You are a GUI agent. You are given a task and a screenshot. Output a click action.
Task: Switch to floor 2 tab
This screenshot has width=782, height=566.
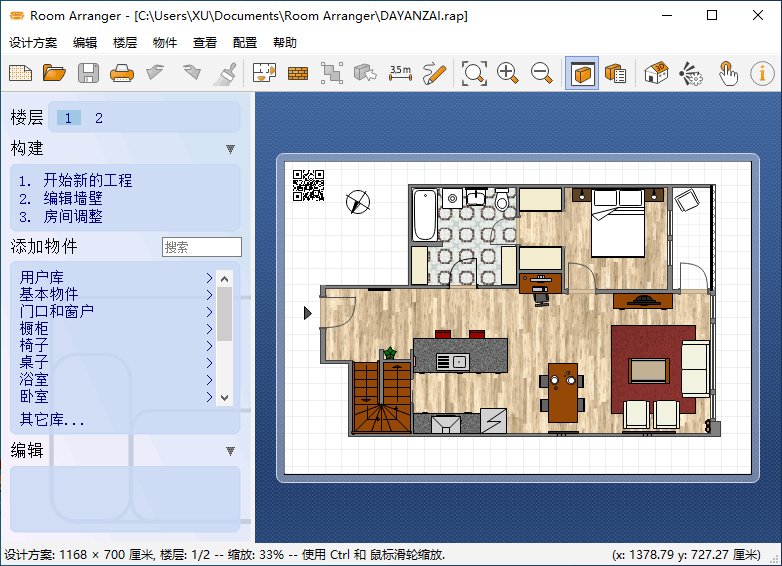pyautogui.click(x=99, y=118)
